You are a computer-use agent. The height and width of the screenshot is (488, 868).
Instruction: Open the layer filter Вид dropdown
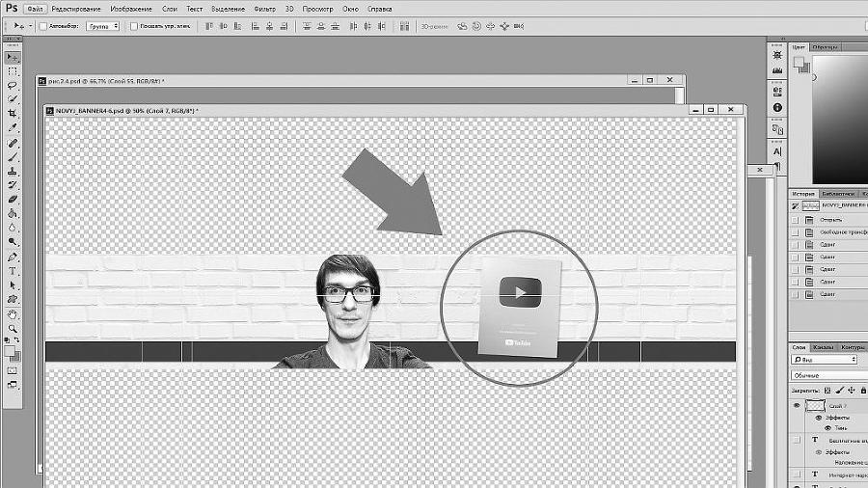(825, 360)
